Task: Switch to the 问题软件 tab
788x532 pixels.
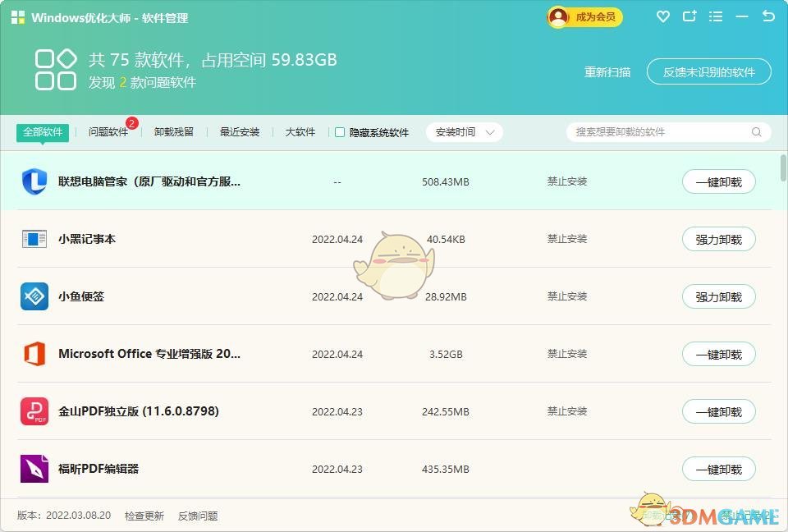Action: [108, 132]
